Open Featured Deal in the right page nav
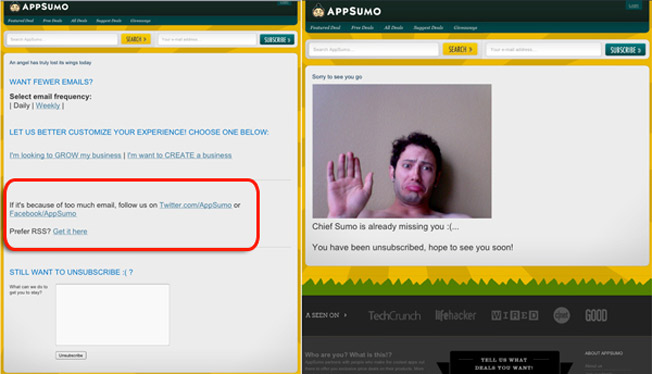Viewport: 652px width, 374px height. [x=325, y=27]
